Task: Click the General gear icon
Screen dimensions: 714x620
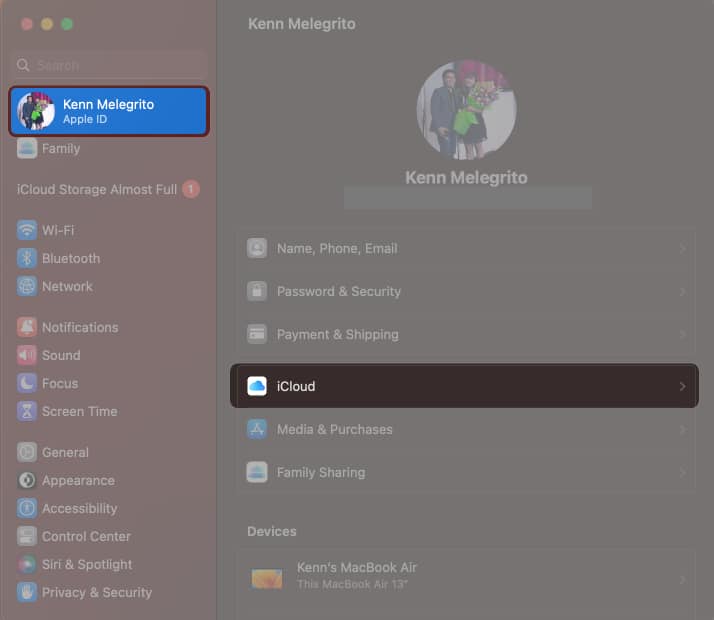Action: pyautogui.click(x=27, y=452)
